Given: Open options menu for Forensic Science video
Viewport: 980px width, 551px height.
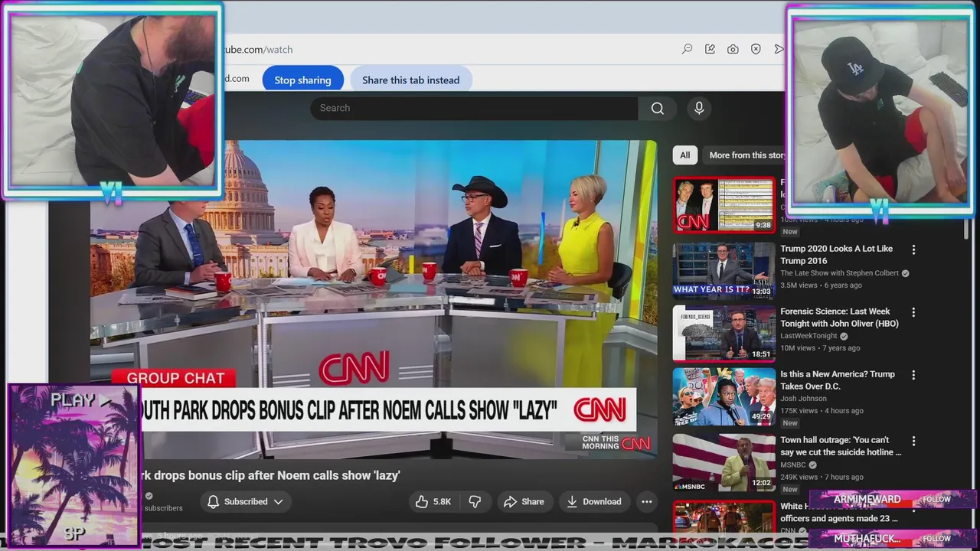Looking at the screenshot, I should (913, 312).
